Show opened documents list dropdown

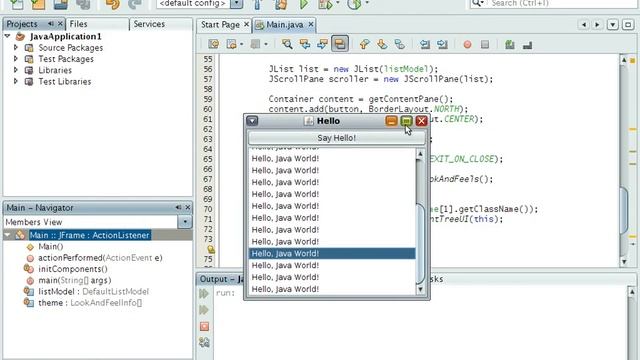[613, 24]
